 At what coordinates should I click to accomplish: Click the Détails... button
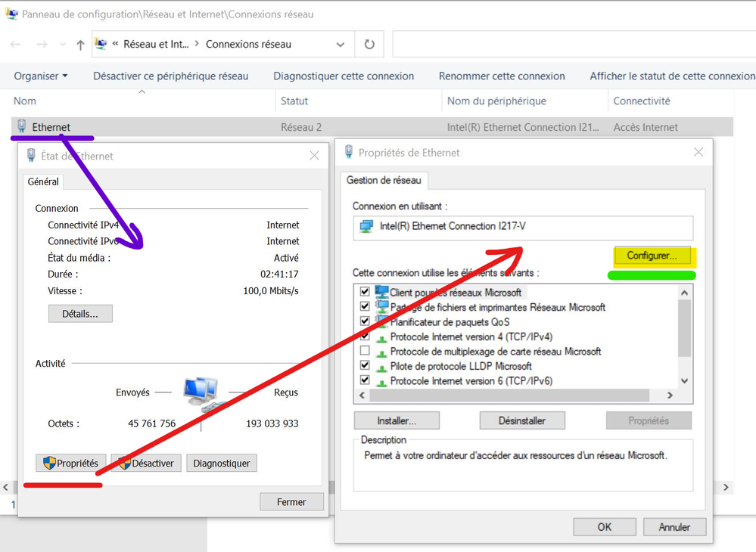pyautogui.click(x=80, y=313)
